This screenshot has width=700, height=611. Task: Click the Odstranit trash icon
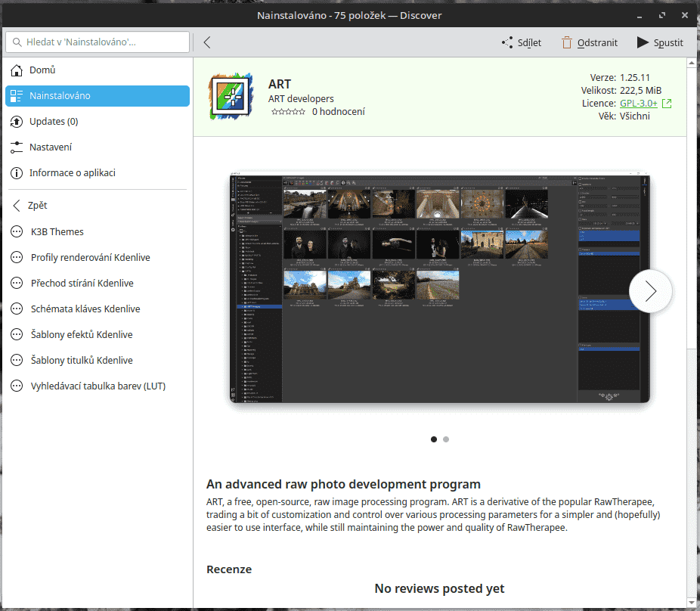point(566,42)
